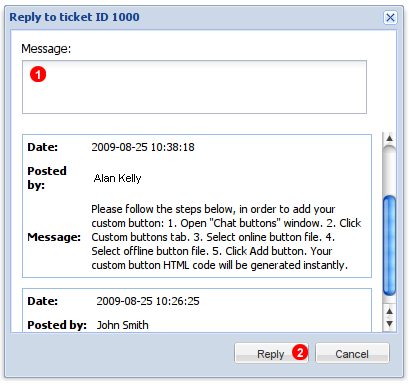Click the dialog title Reply to ticket ID 1000
The height and width of the screenshot is (384, 409).
[74, 17]
